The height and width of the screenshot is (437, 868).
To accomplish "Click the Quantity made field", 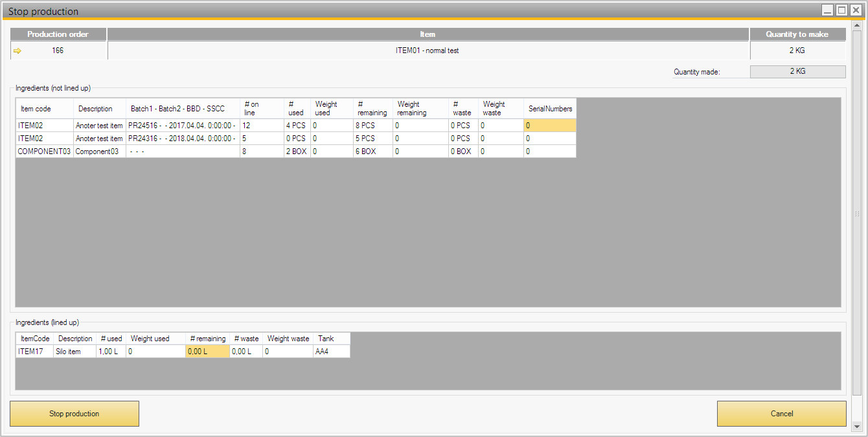I will coord(797,72).
